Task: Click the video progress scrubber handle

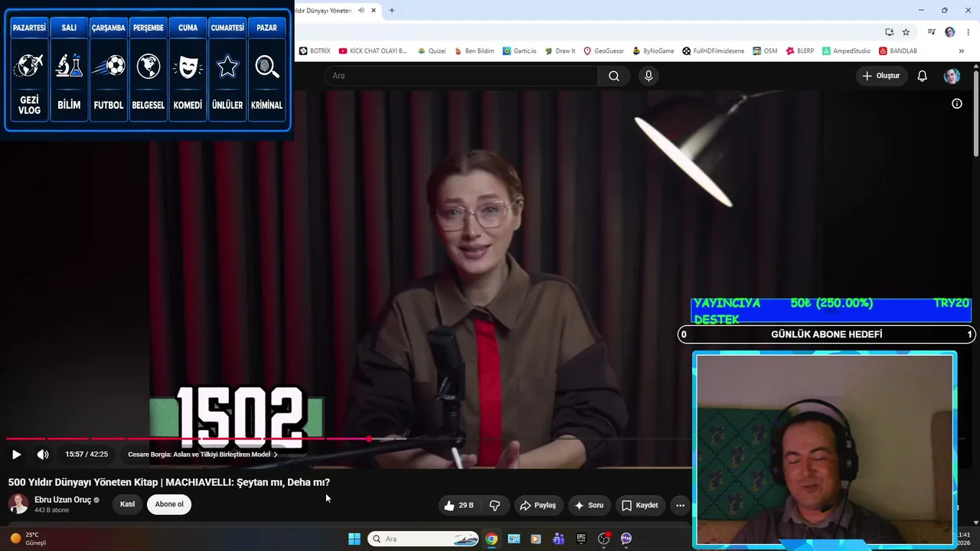Action: [x=369, y=439]
